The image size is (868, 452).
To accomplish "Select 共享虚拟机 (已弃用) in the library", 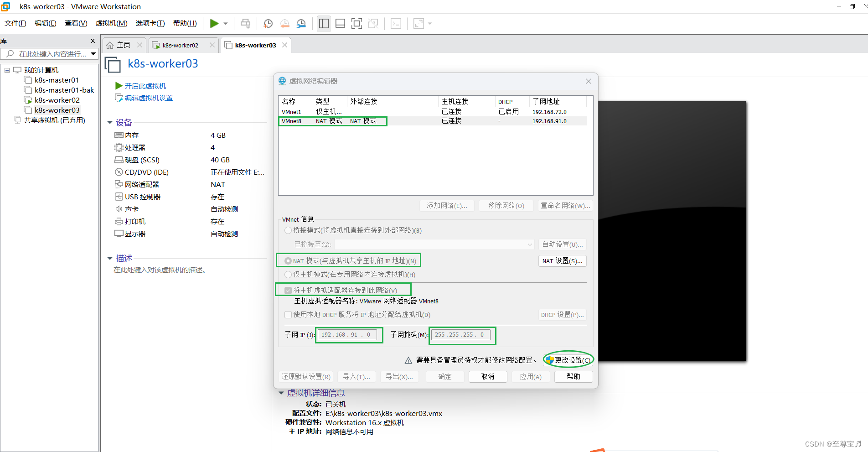I will tap(54, 120).
